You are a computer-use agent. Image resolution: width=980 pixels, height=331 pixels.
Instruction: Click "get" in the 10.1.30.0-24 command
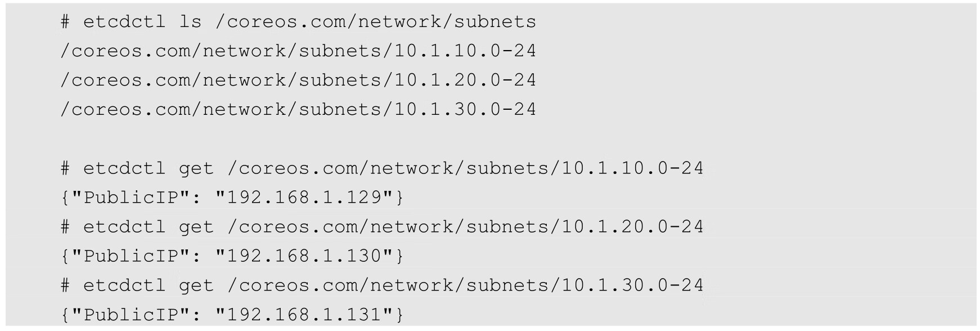[x=196, y=285]
